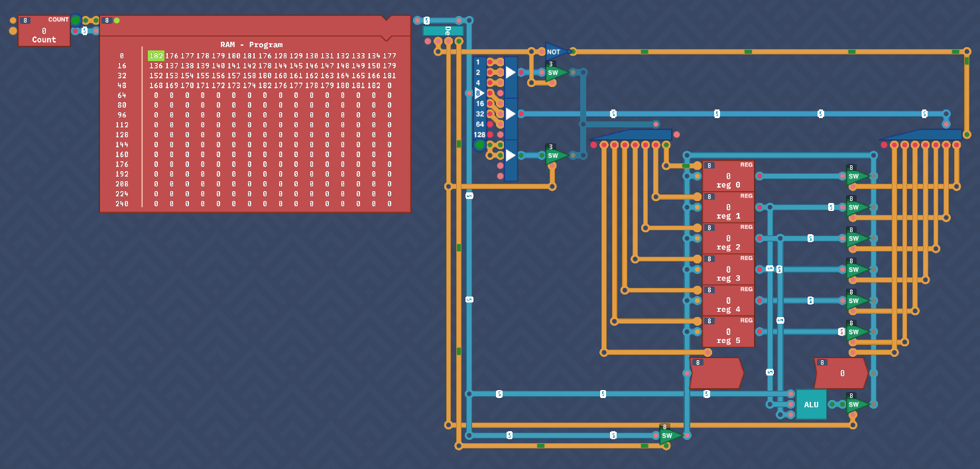The height and width of the screenshot is (469, 980).
Task: Click the RAM address label 192
Action: [x=121, y=174]
